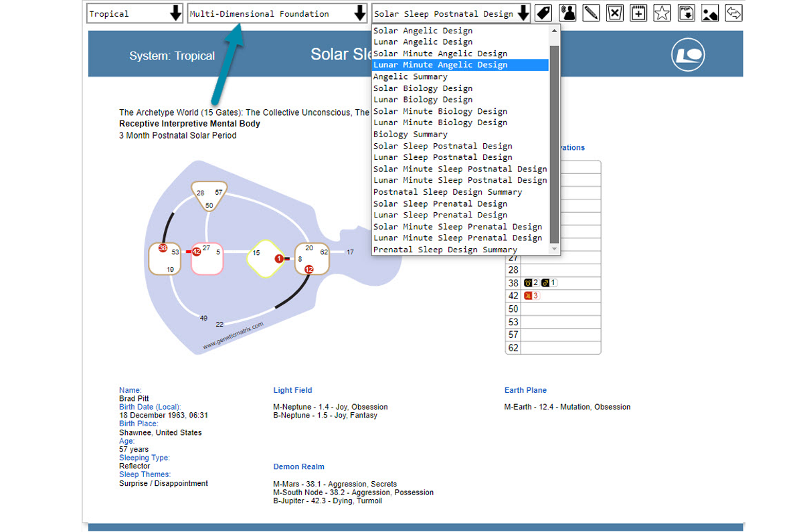Click the pencil edit icon
The width and height of the screenshot is (803, 532).
[x=591, y=13]
